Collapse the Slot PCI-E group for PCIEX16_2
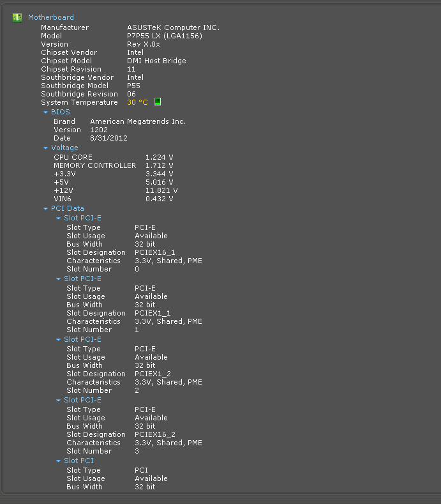441x504 pixels. point(59,401)
